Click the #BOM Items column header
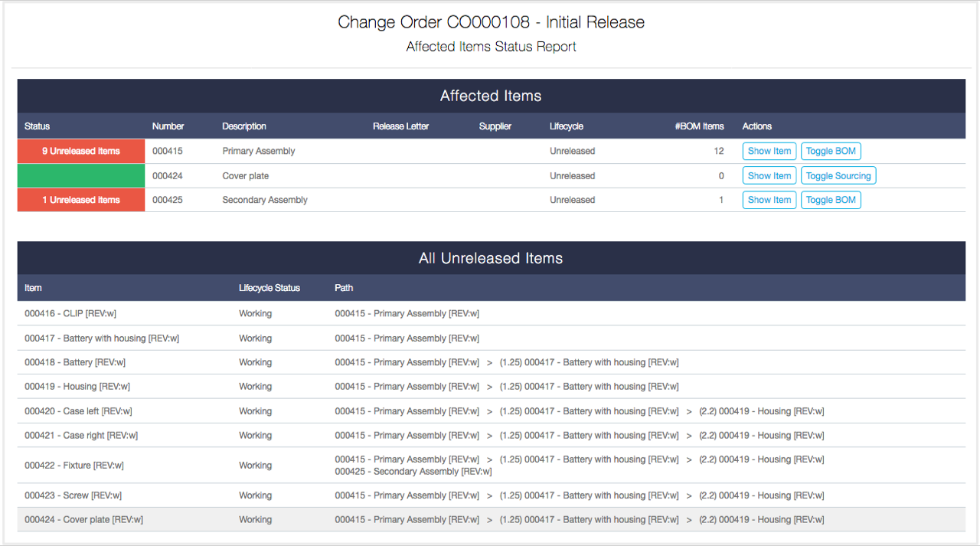980x546 pixels. click(x=699, y=126)
